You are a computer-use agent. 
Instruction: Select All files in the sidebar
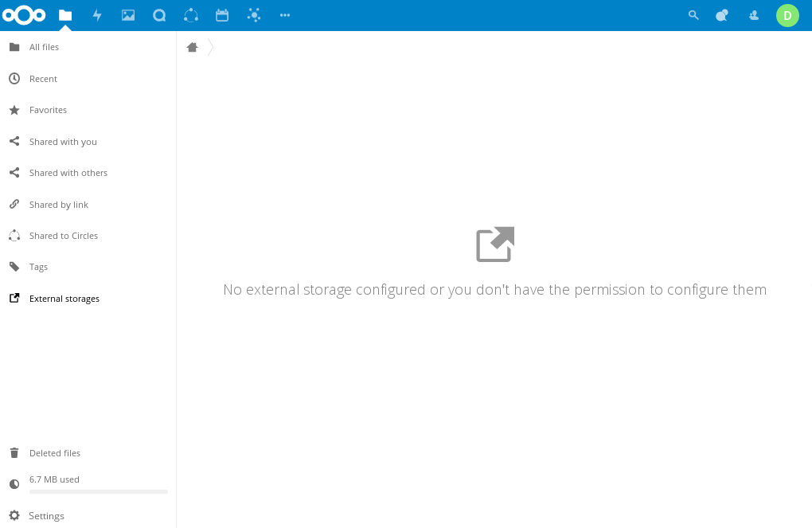(x=44, y=47)
